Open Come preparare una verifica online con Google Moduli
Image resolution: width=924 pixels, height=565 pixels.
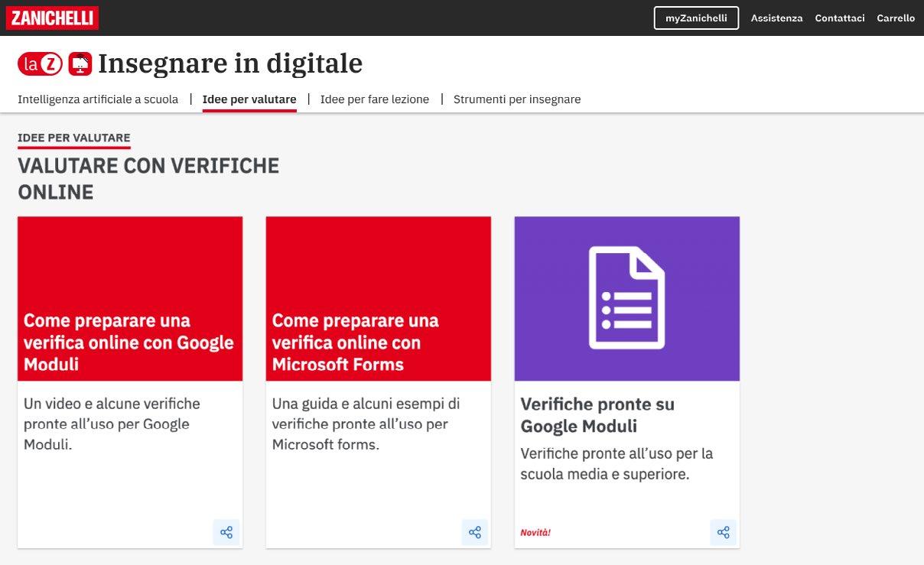pos(129,343)
